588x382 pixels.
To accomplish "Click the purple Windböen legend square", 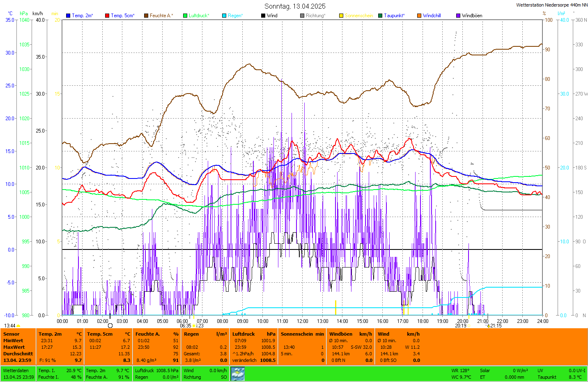I will point(458,16).
